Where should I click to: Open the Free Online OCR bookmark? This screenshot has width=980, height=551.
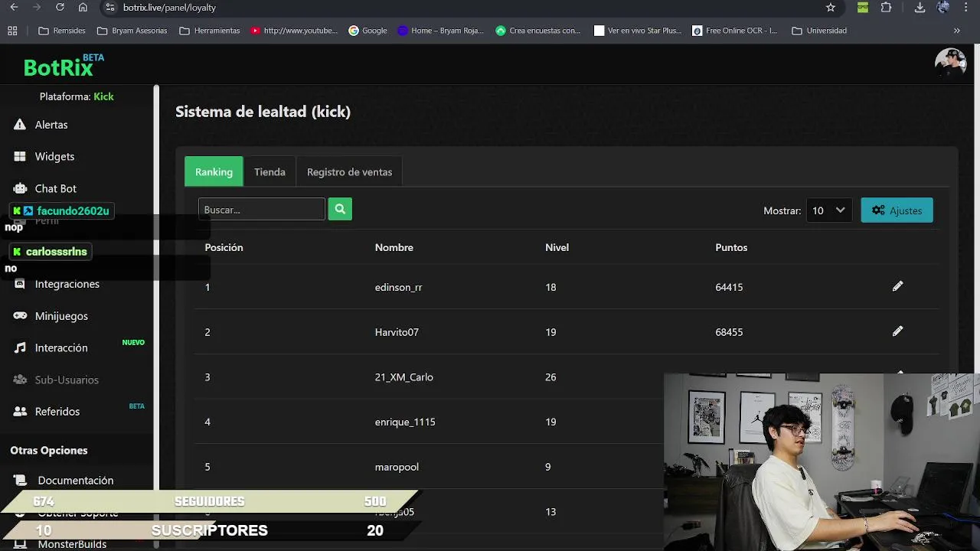(735, 31)
